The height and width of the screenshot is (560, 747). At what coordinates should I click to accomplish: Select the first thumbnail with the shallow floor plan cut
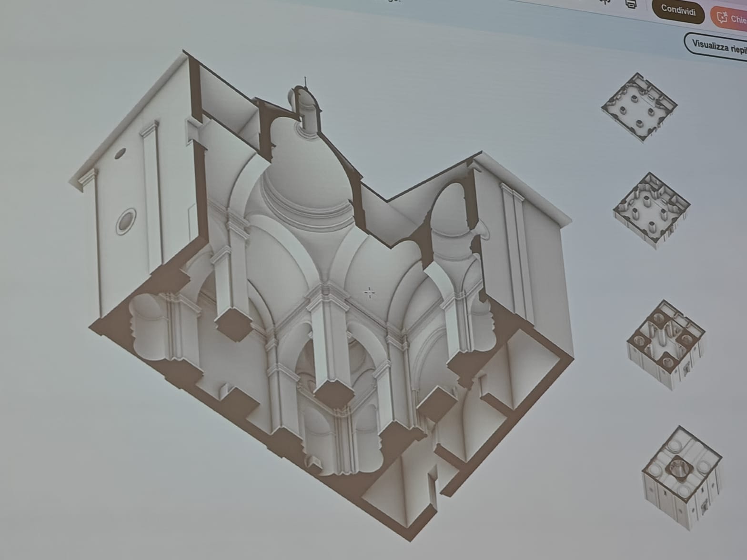(x=639, y=108)
